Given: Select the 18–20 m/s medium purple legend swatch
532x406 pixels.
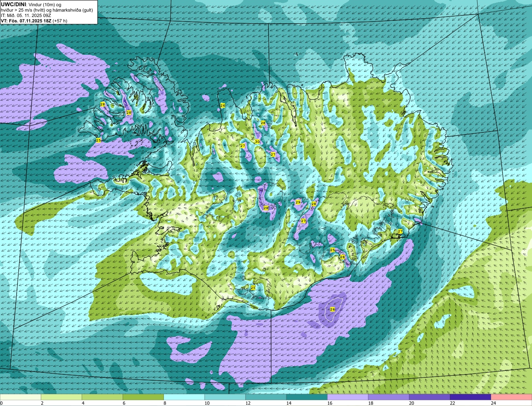Looking at the screenshot, I should click(x=389, y=397).
